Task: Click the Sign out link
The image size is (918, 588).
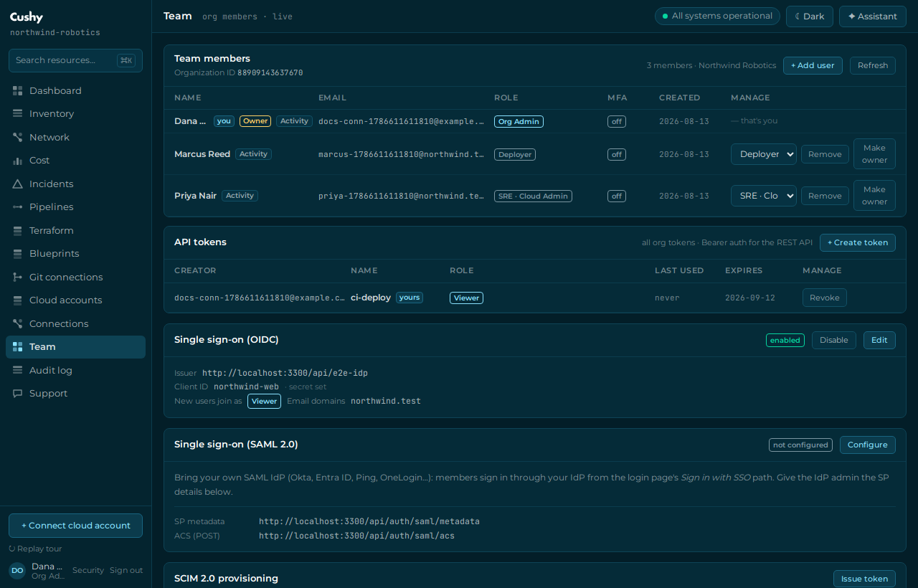Action: tap(126, 571)
